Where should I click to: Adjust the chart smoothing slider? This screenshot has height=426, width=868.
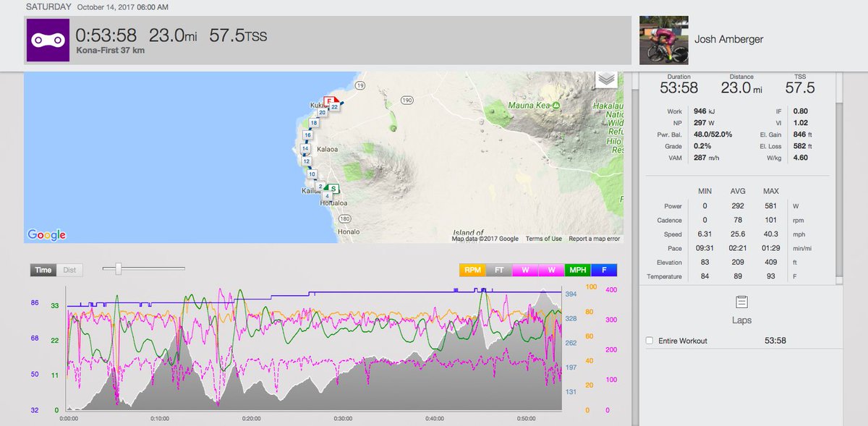118,268
